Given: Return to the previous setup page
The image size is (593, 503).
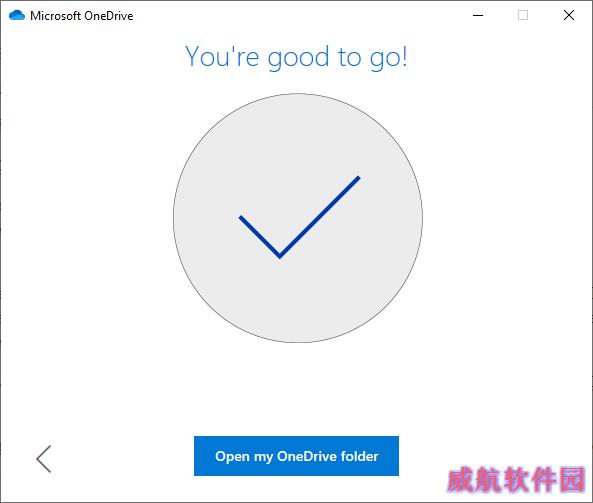Looking at the screenshot, I should [x=44, y=459].
